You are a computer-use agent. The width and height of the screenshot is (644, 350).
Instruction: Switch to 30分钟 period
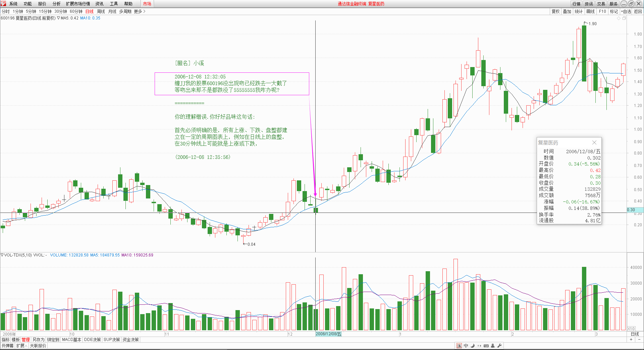click(x=61, y=11)
